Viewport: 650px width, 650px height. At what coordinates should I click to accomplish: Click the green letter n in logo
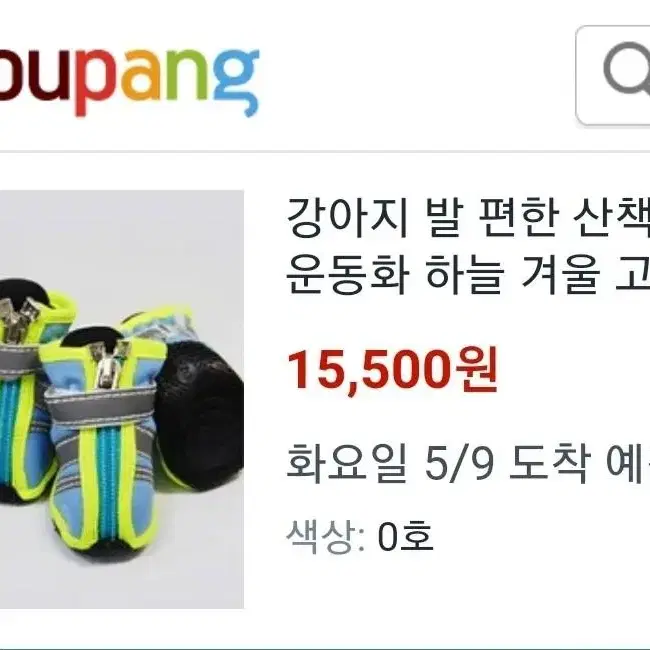coord(187,75)
